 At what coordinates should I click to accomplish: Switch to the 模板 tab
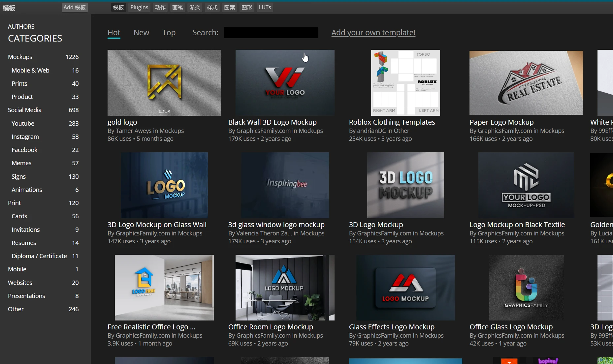point(118,7)
